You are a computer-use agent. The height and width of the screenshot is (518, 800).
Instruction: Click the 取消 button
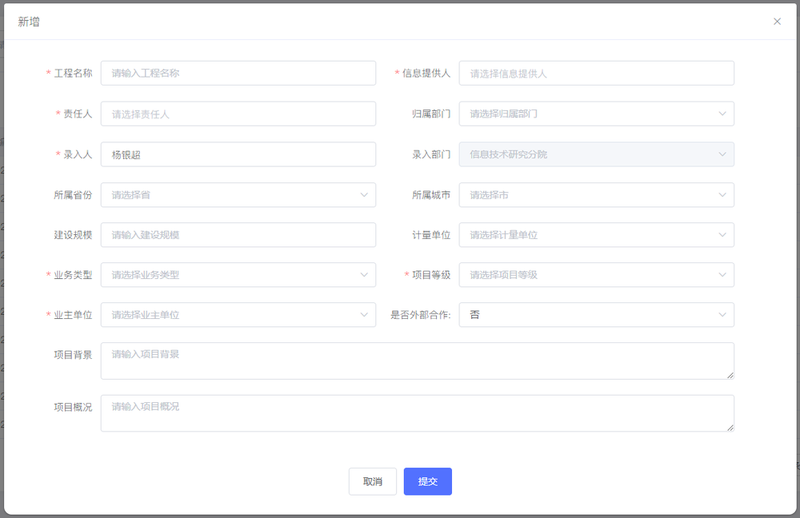click(372, 481)
